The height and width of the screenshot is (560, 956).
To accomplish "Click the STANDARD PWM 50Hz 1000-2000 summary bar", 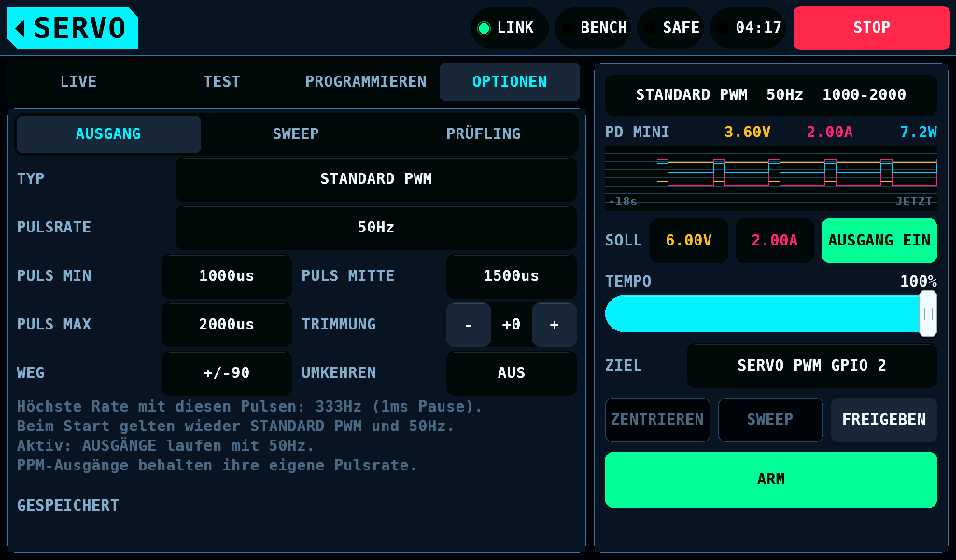I will pos(770,95).
